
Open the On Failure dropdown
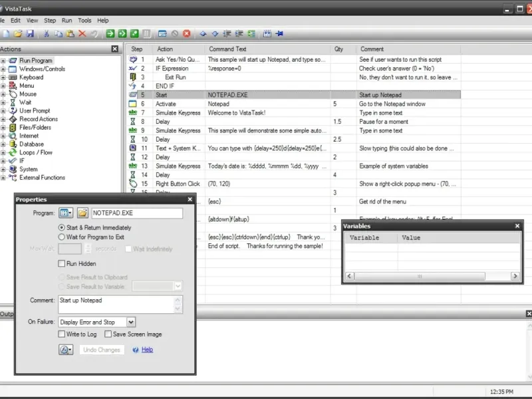tap(131, 322)
